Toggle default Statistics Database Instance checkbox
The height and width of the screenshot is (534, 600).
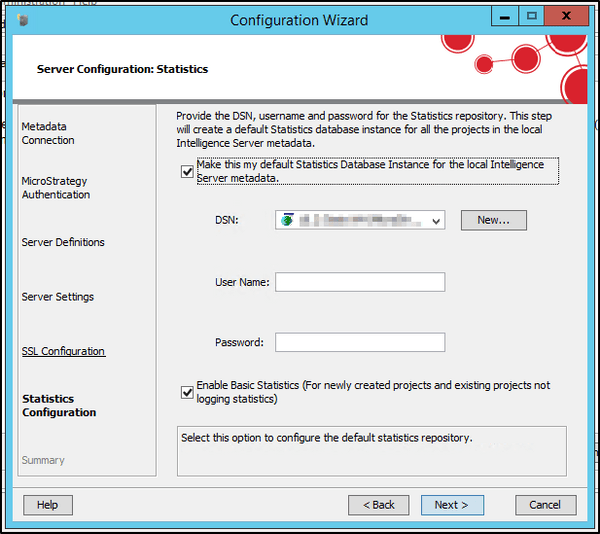(x=187, y=171)
